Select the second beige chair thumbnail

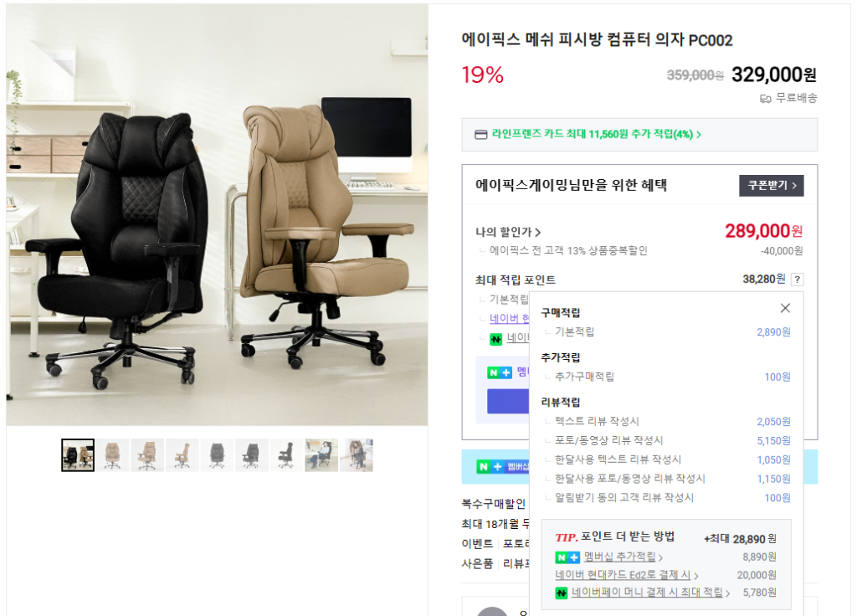[x=113, y=454]
